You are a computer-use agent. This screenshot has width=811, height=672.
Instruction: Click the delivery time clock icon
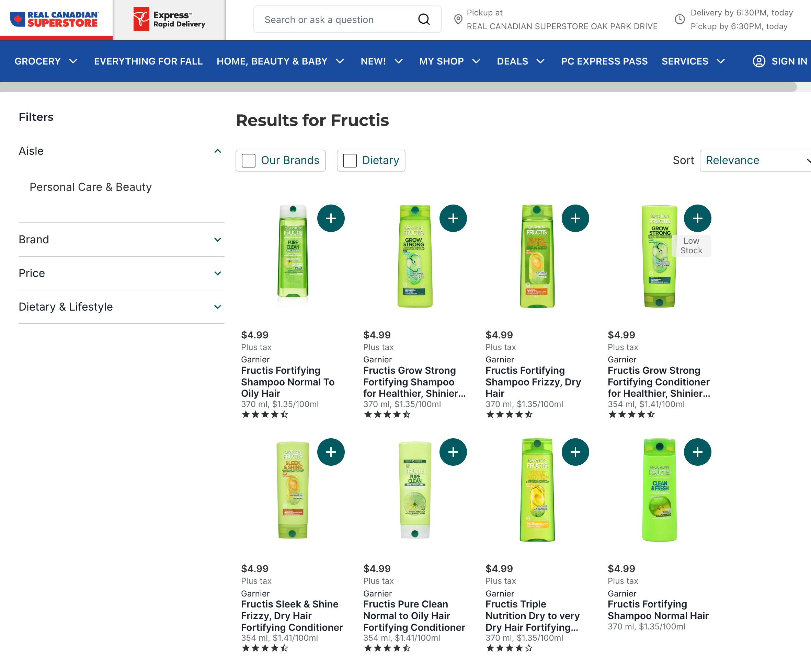click(x=680, y=19)
